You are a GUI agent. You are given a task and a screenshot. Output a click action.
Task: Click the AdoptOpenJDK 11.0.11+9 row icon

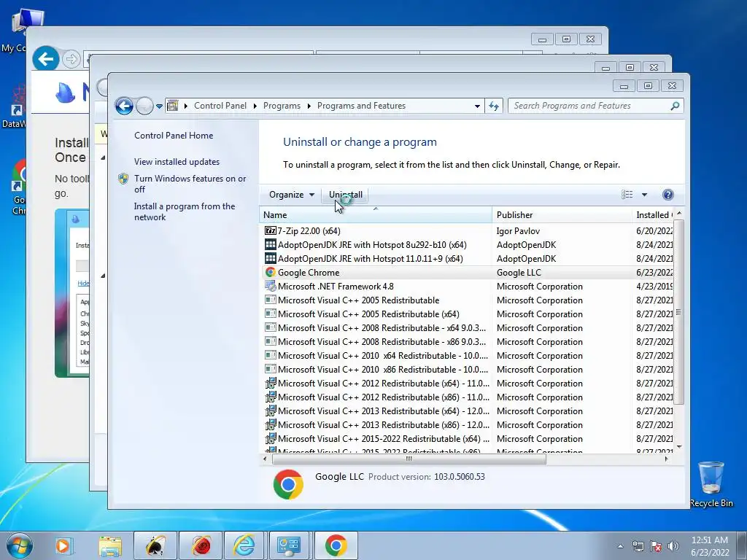[x=270, y=259]
